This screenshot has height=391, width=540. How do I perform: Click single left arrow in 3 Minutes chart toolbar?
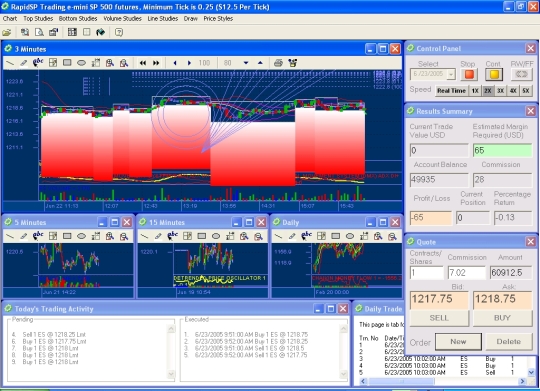(x=175, y=63)
